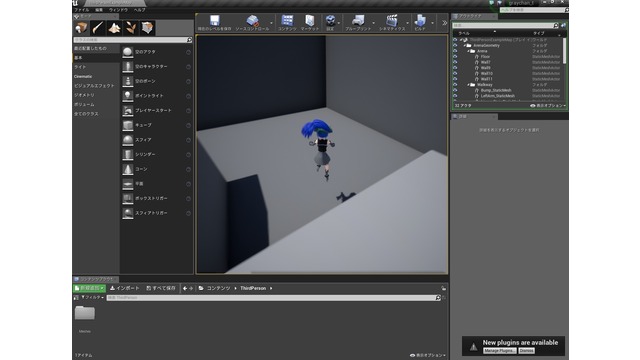Toggle eye visibility for ArenaGeometry folder
This screenshot has width=640, height=360.
pos(455,45)
